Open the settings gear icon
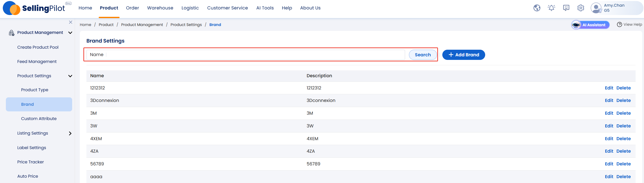644x183 pixels. click(x=581, y=8)
